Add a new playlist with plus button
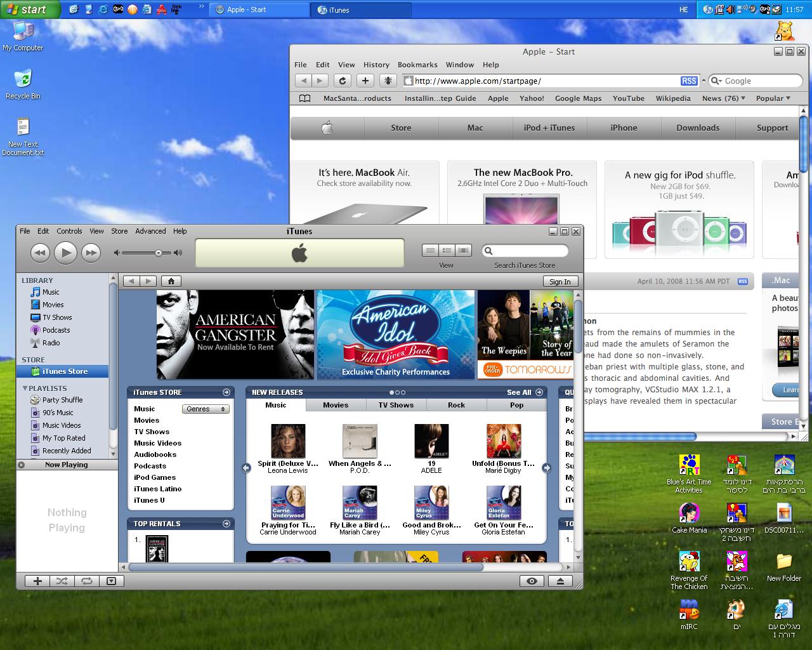The image size is (812, 650). click(37, 581)
